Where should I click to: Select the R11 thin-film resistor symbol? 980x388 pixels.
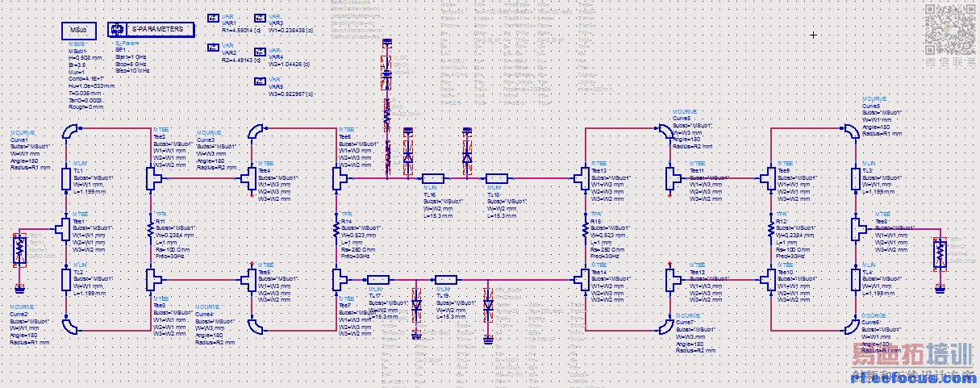150,229
